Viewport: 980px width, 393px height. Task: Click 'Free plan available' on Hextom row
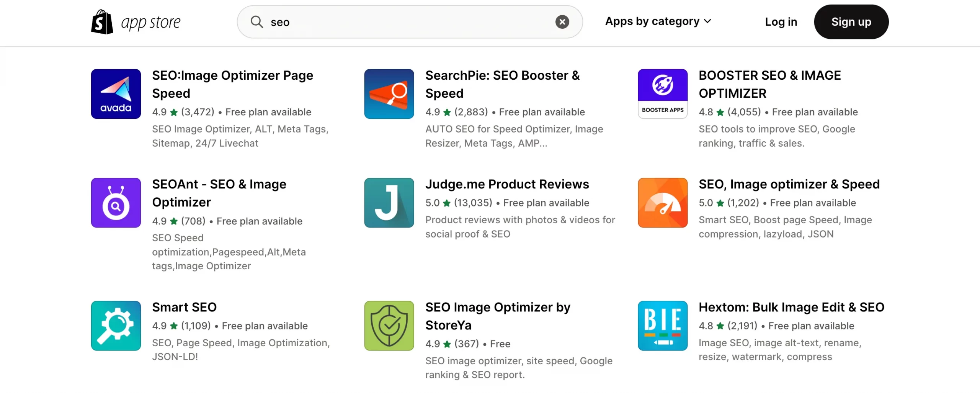pyautogui.click(x=811, y=326)
